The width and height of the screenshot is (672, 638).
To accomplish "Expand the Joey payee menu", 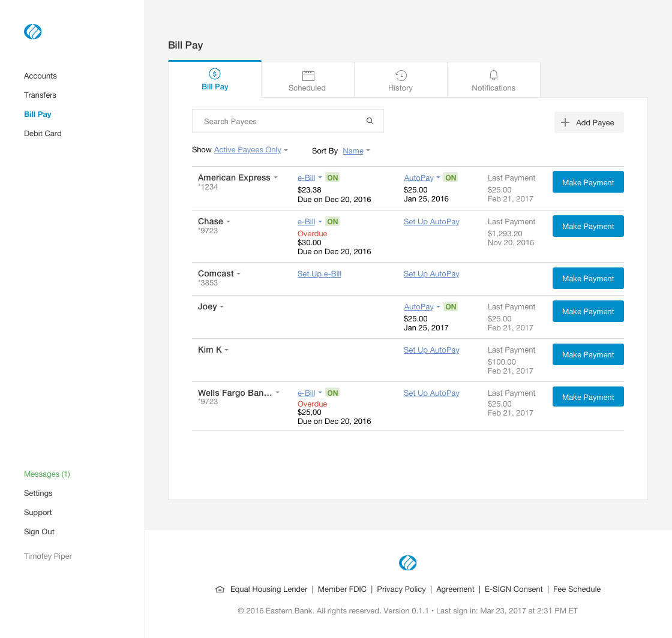I will pos(221,306).
